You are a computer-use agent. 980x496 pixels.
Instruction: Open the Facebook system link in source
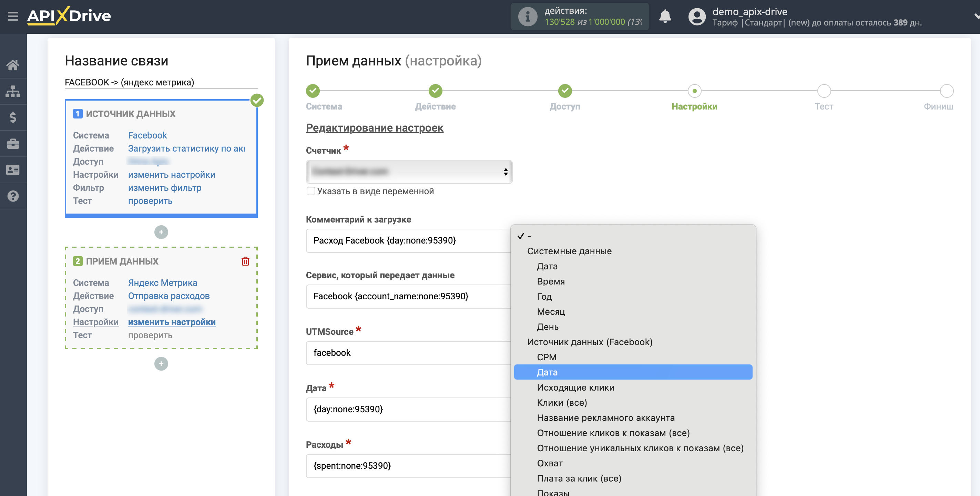click(x=147, y=135)
